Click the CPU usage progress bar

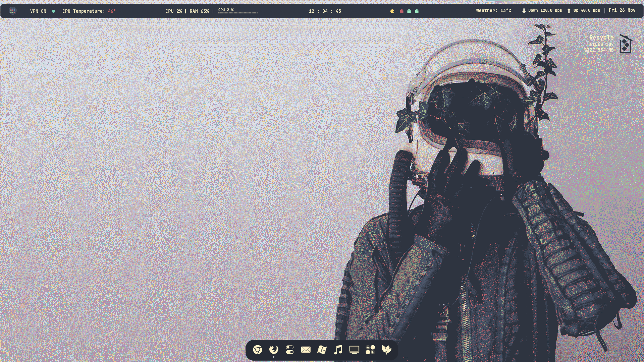pos(238,13)
